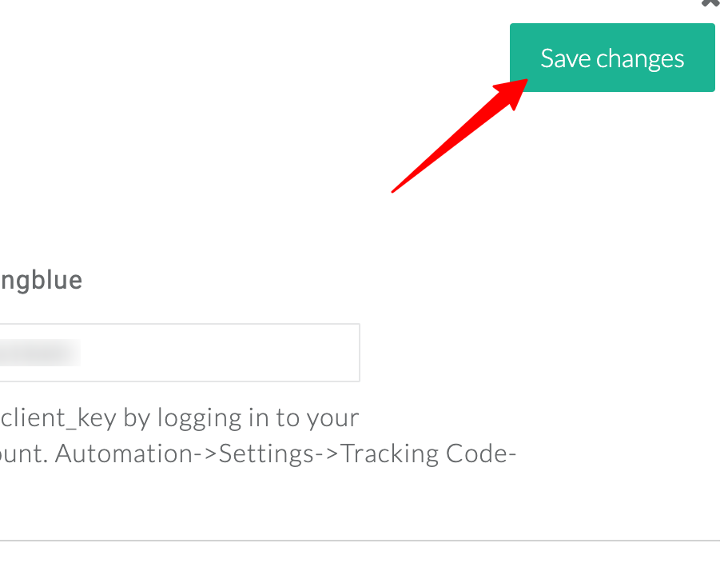Click the word "client_key" in help text
This screenshot has height=587, width=728.
pyautogui.click(x=58, y=417)
